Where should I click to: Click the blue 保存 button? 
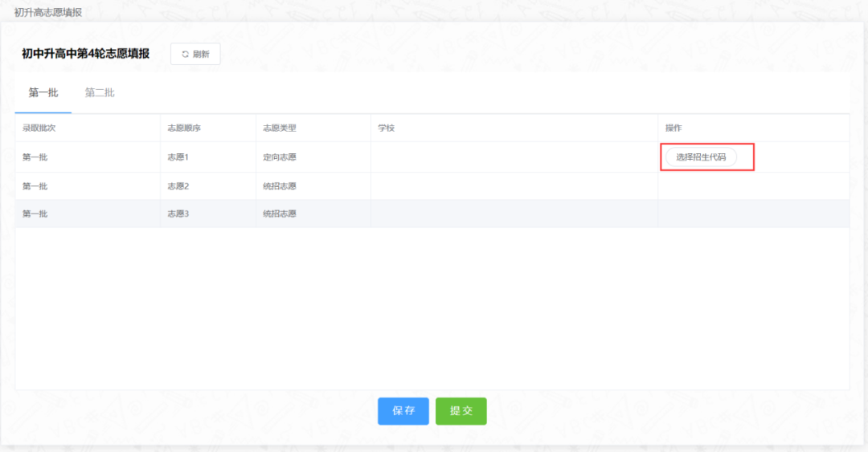pos(403,411)
